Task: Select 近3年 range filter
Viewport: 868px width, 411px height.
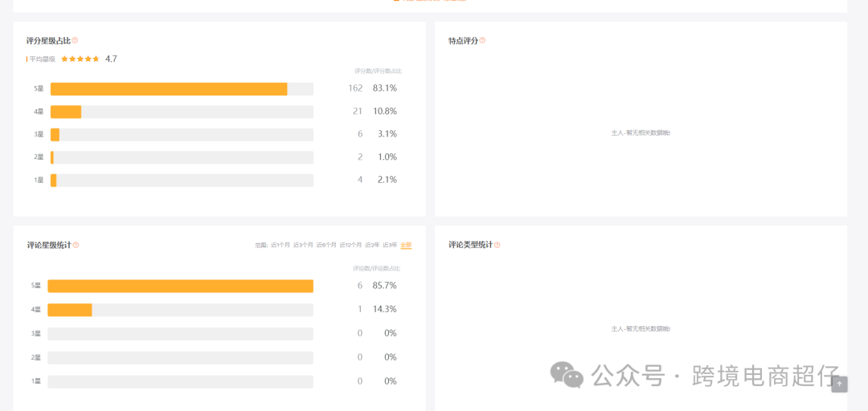Action: (390, 245)
